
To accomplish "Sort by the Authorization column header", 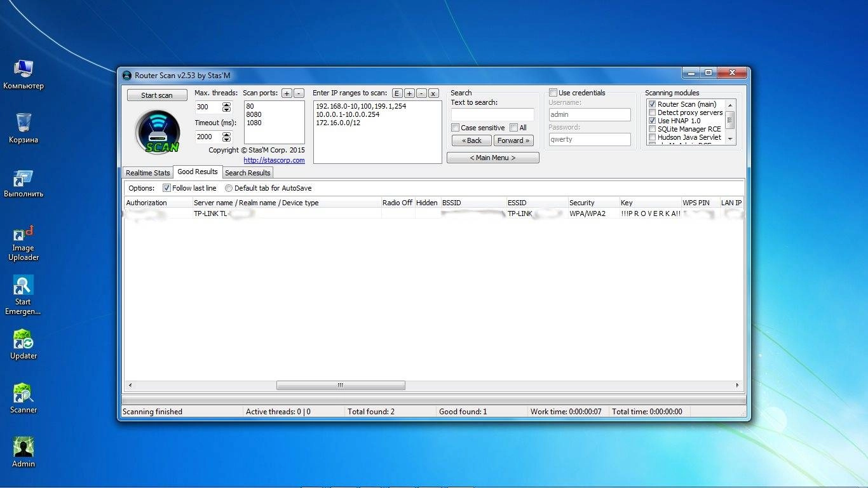I will (158, 203).
